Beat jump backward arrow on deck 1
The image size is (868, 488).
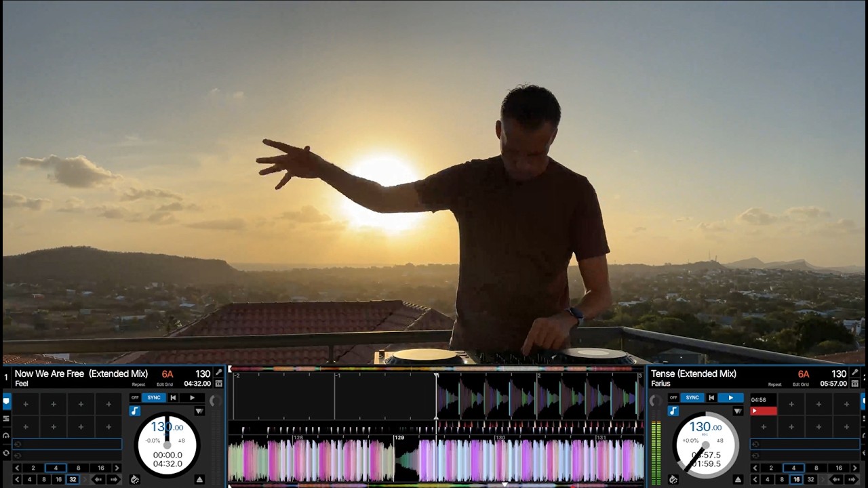click(x=98, y=480)
